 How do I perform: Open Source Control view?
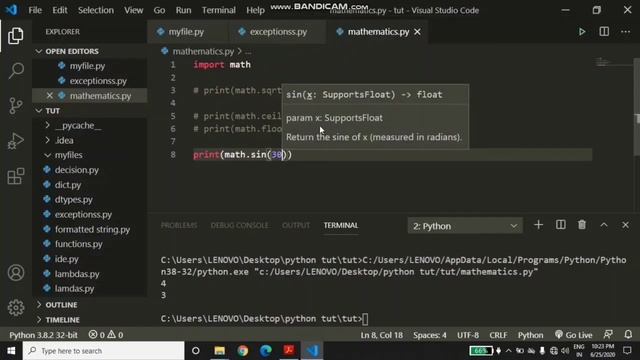coord(16,106)
